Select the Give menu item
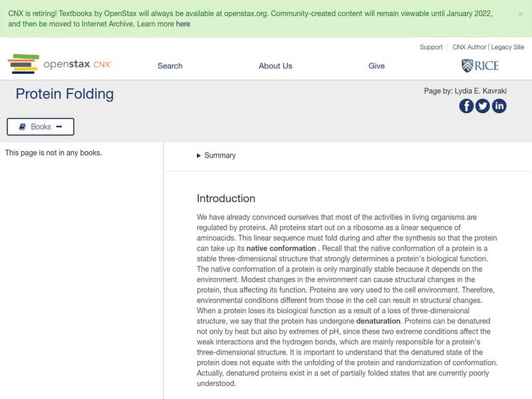 tap(376, 66)
